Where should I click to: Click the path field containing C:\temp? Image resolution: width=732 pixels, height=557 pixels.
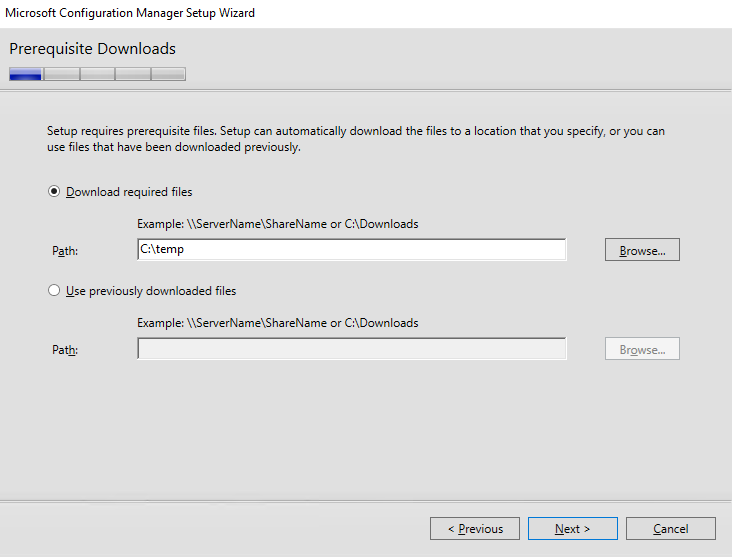351,250
